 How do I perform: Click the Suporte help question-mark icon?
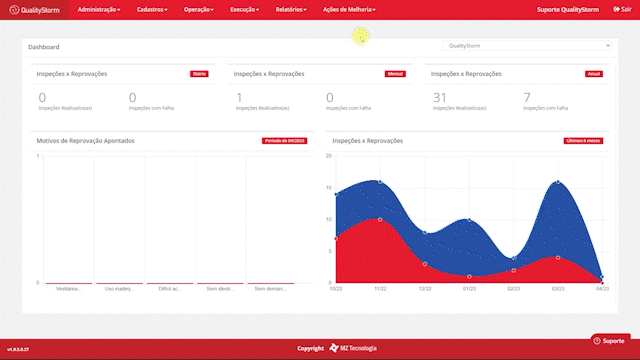coord(597,341)
